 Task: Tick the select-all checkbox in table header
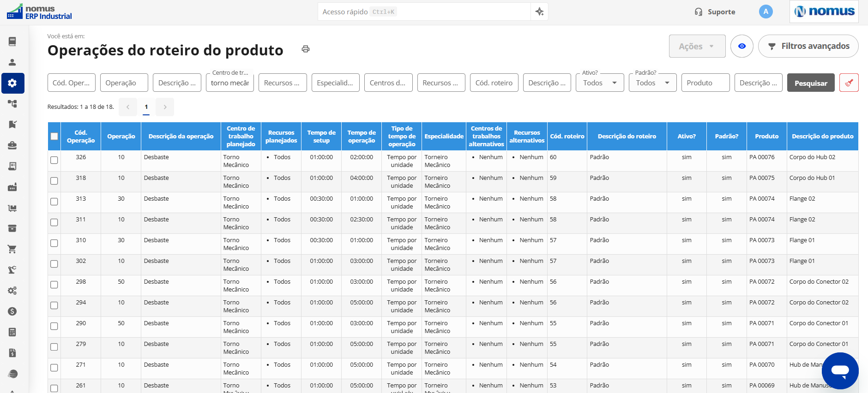[54, 136]
